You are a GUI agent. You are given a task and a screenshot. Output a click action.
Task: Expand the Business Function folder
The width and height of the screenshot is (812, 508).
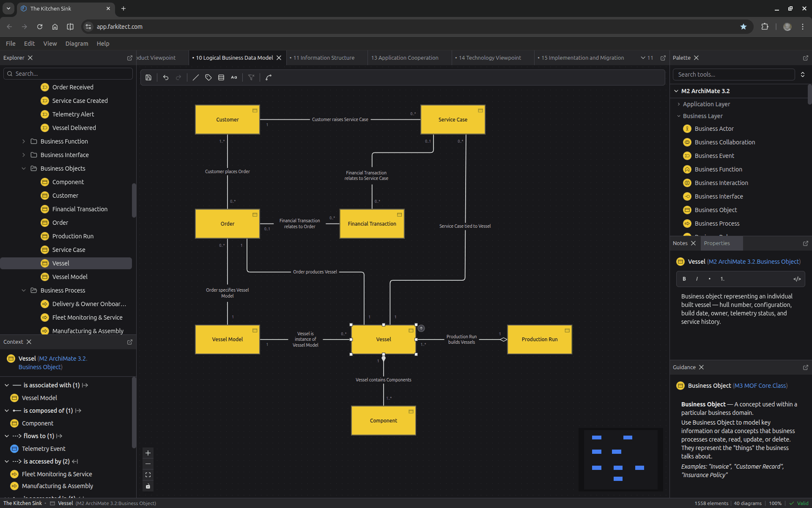[24, 141]
